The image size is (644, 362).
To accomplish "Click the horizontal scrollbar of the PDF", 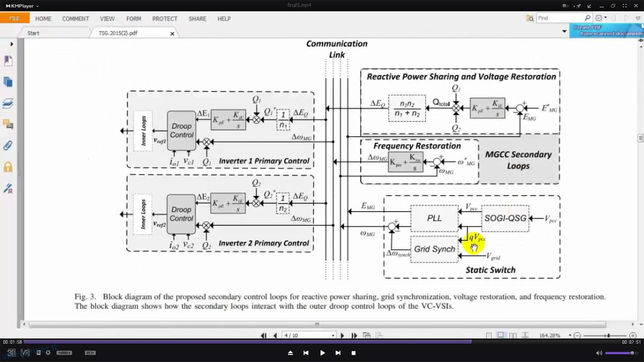I will [x=317, y=324].
